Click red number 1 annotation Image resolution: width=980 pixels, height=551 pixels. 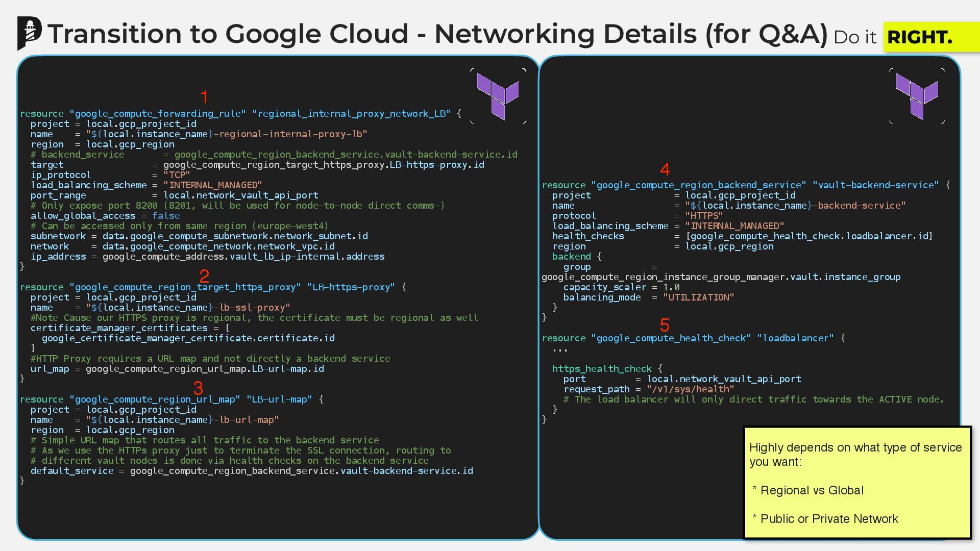(x=205, y=97)
